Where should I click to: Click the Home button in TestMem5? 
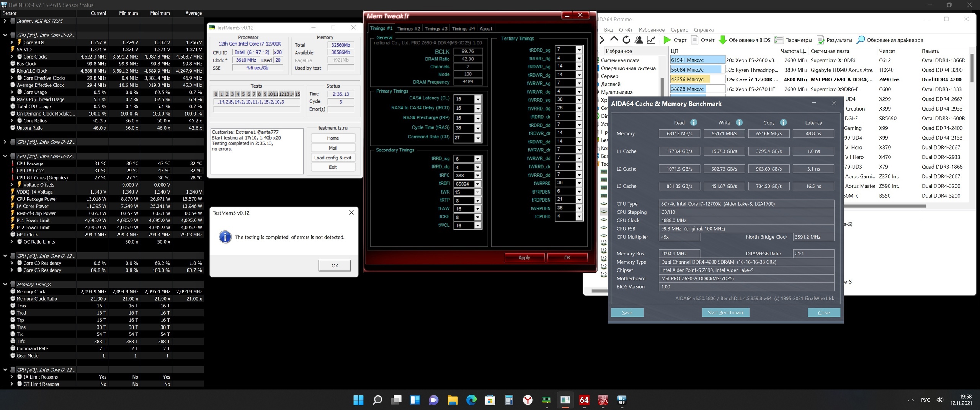point(333,138)
